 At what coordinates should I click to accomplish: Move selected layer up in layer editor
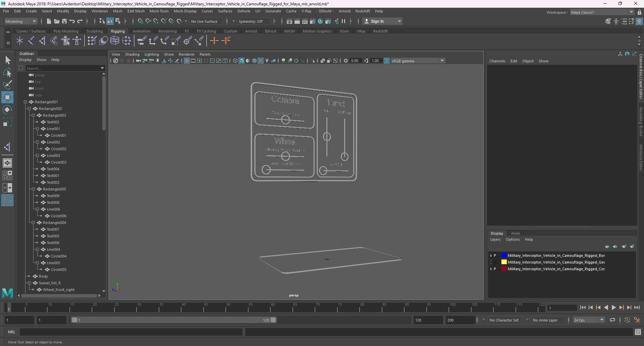pos(607,246)
